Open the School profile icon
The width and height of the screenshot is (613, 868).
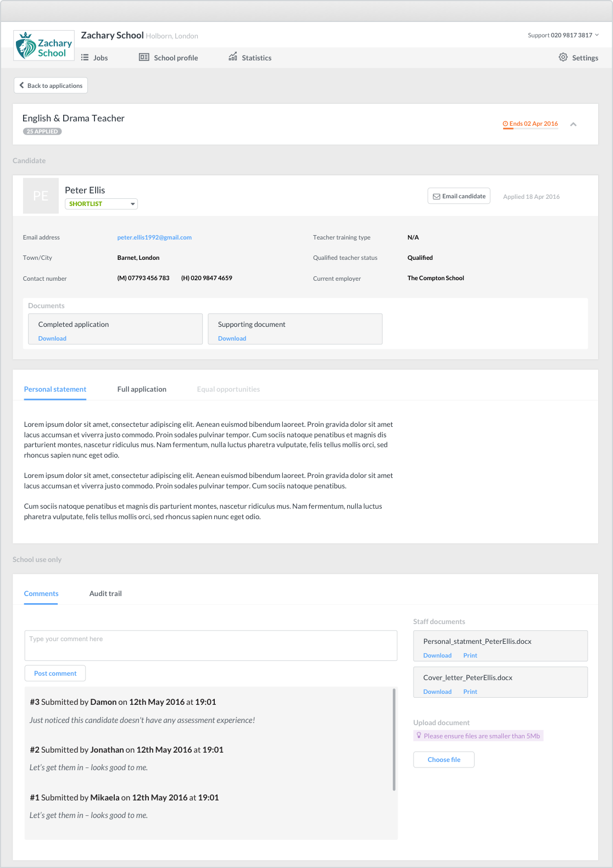pos(144,57)
